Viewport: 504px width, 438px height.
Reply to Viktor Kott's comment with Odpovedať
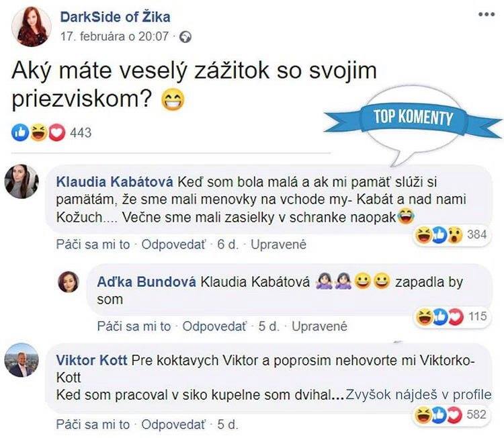click(173, 425)
